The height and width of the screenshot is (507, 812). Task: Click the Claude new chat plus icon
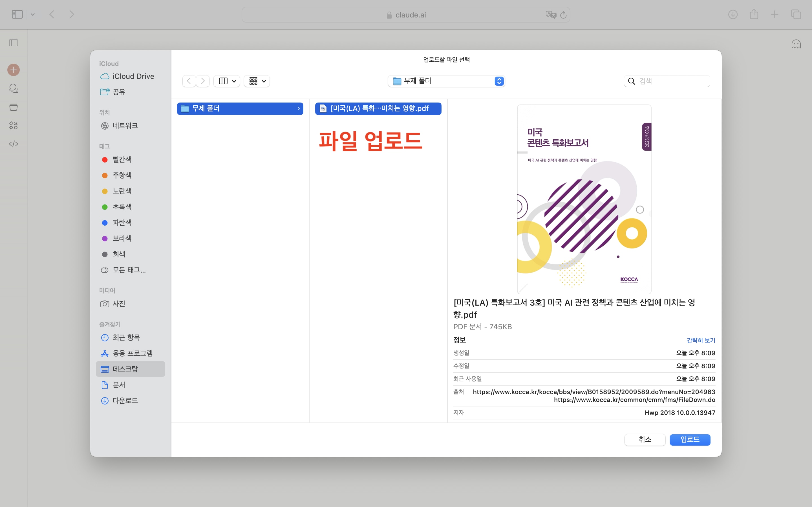[14, 70]
